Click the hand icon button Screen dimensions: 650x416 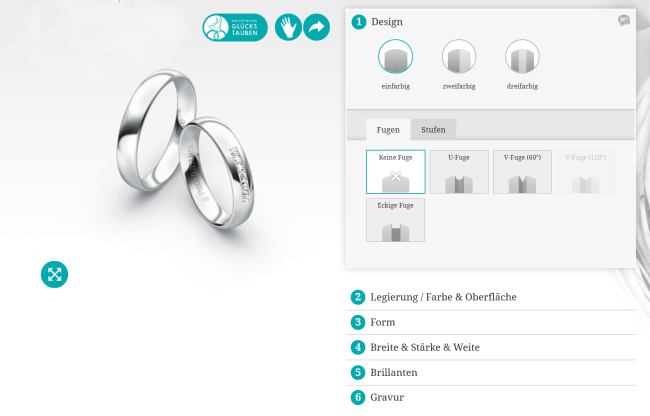click(288, 27)
